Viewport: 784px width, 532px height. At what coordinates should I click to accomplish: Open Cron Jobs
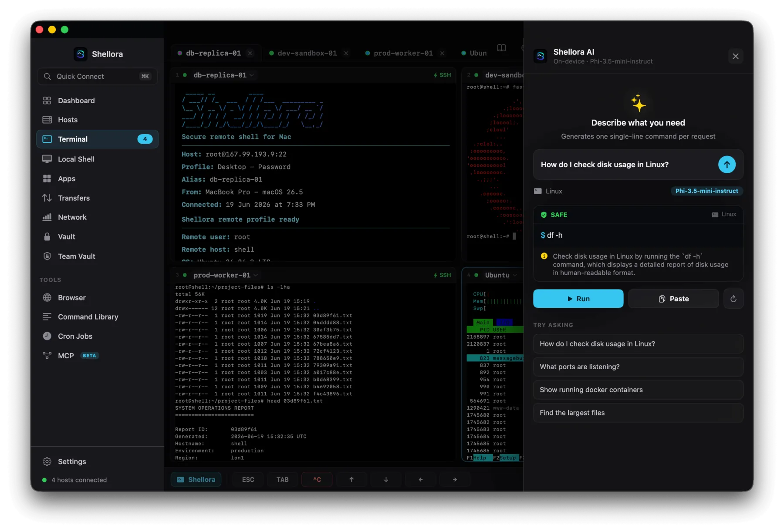[x=97, y=336]
